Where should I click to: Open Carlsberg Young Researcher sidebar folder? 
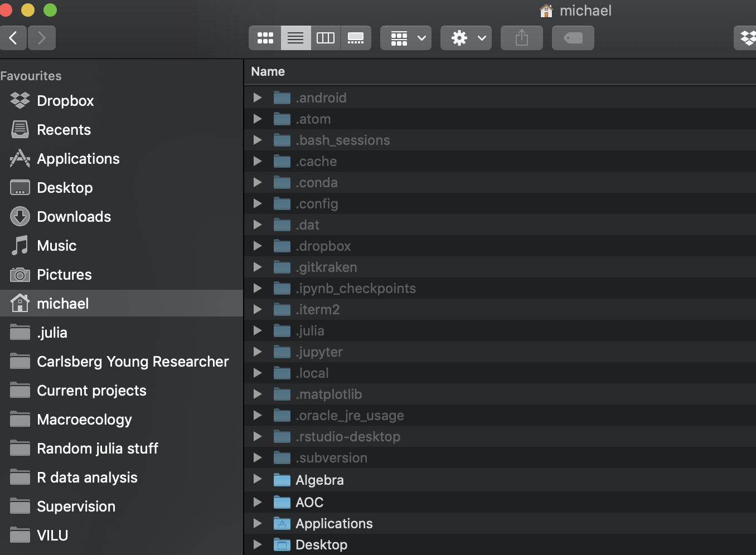[122, 362]
